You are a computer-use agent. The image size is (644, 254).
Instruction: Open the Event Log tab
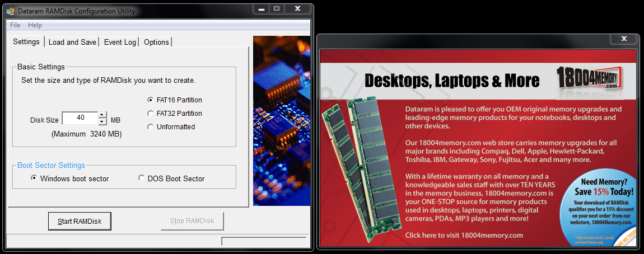[x=120, y=42]
